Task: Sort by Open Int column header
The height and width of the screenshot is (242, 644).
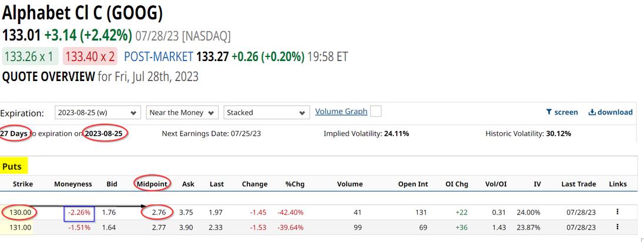Action: [412, 184]
